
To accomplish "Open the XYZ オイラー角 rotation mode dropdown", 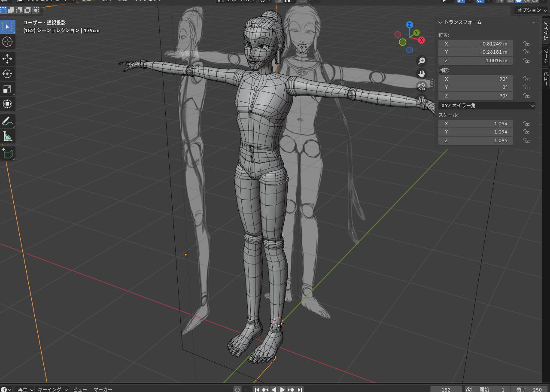I will (487, 106).
